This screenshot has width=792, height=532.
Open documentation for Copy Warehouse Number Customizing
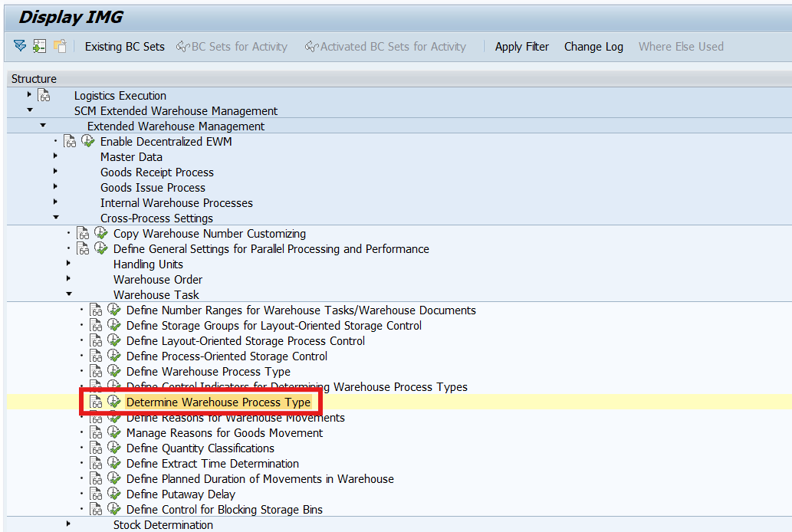click(83, 233)
